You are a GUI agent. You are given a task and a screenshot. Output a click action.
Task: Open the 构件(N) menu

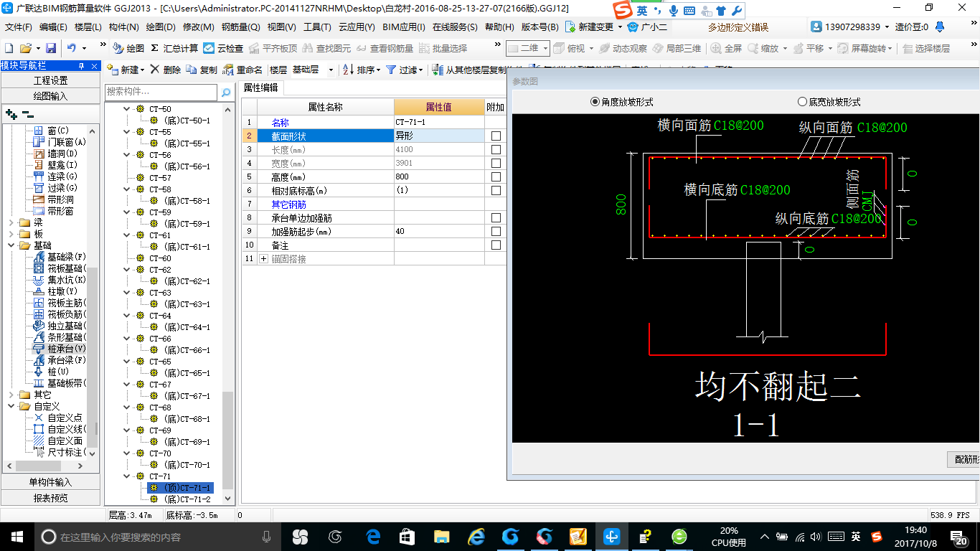click(x=123, y=27)
